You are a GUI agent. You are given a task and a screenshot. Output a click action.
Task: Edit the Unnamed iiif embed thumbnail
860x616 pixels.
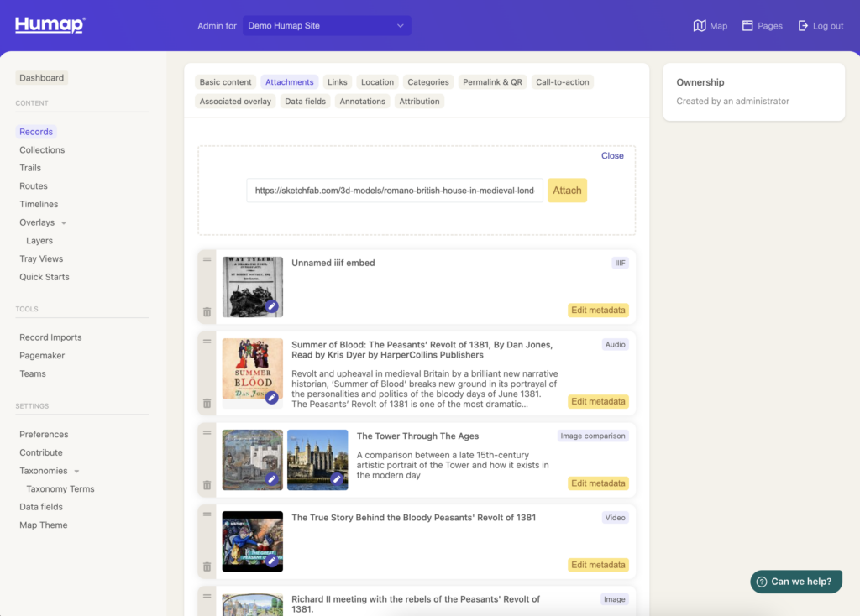271,307
